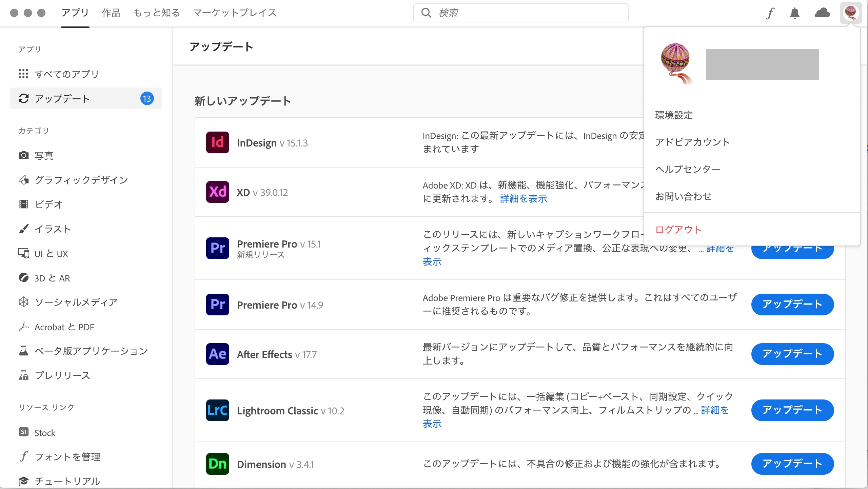Choose 環境設定 from the account menu
The width and height of the screenshot is (868, 489).
coord(674,115)
